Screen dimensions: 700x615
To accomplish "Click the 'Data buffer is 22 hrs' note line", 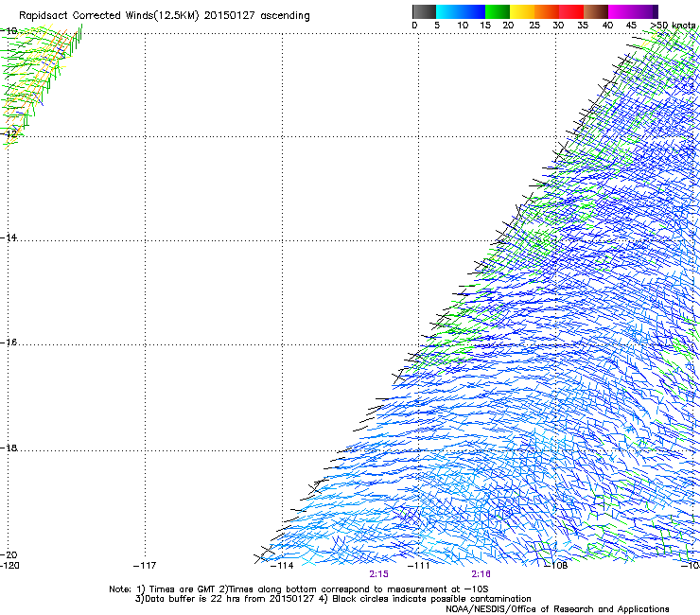I will pos(333,599).
